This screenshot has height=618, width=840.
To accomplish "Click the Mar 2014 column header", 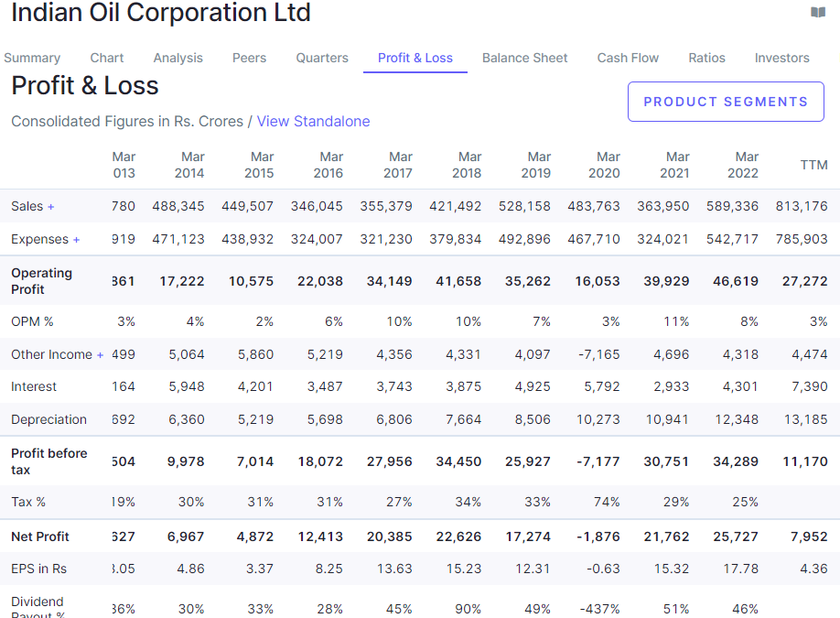I will (189, 165).
